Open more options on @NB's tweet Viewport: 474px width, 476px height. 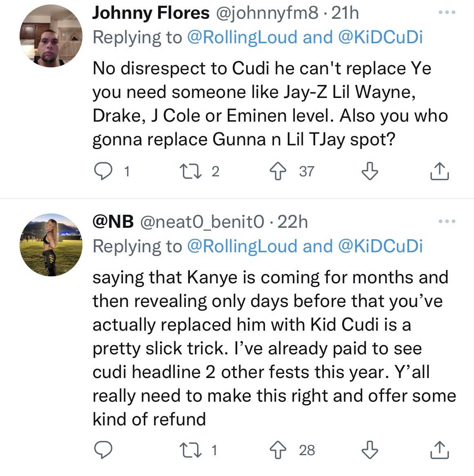447,222
